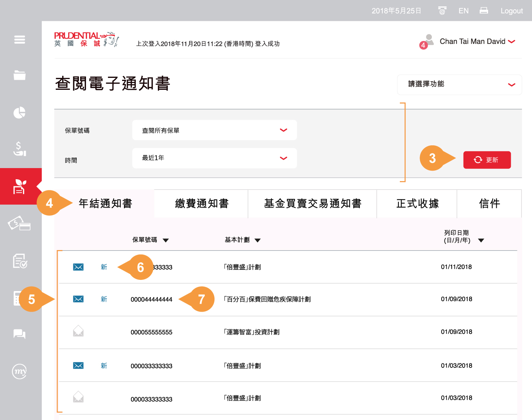
Task: Open read envelope for policy 000055555555
Action: [78, 331]
